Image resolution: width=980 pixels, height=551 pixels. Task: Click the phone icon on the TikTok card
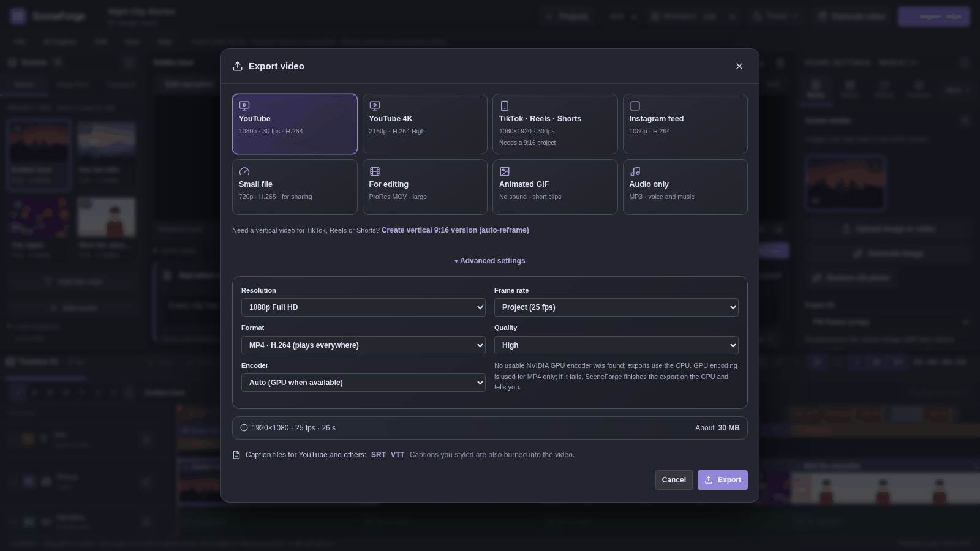coord(505,106)
